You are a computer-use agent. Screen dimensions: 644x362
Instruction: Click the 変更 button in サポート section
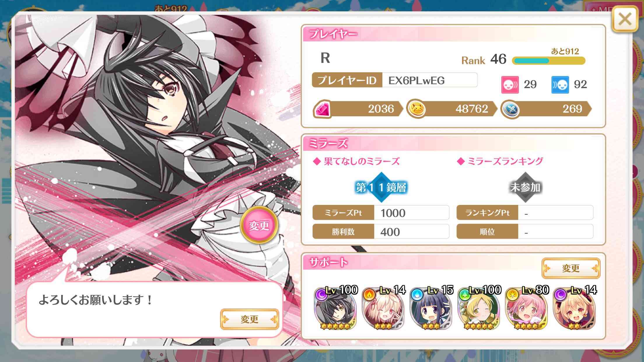571,268
